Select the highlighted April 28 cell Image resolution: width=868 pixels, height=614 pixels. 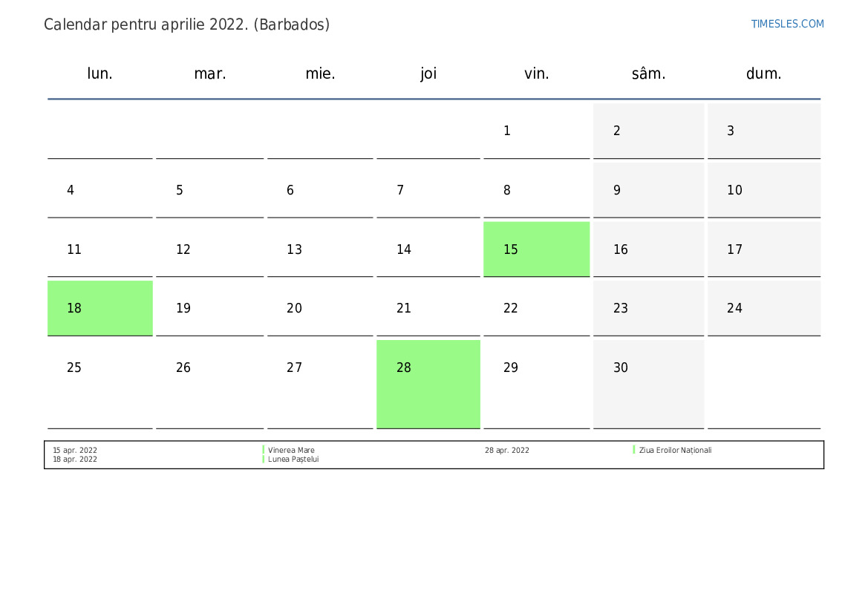coord(428,384)
